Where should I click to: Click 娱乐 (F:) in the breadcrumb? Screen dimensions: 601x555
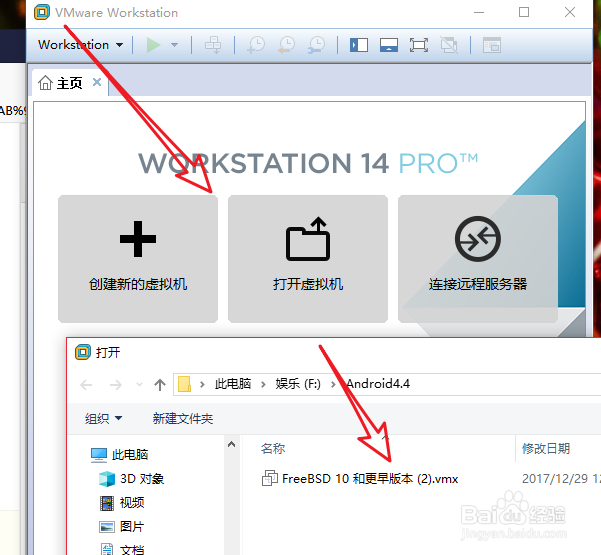pyautogui.click(x=298, y=384)
